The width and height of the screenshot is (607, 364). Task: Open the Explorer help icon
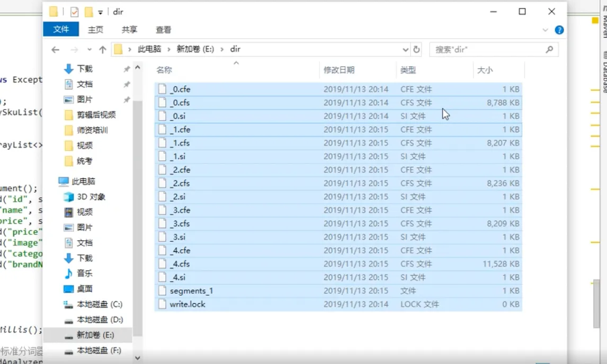click(x=559, y=30)
